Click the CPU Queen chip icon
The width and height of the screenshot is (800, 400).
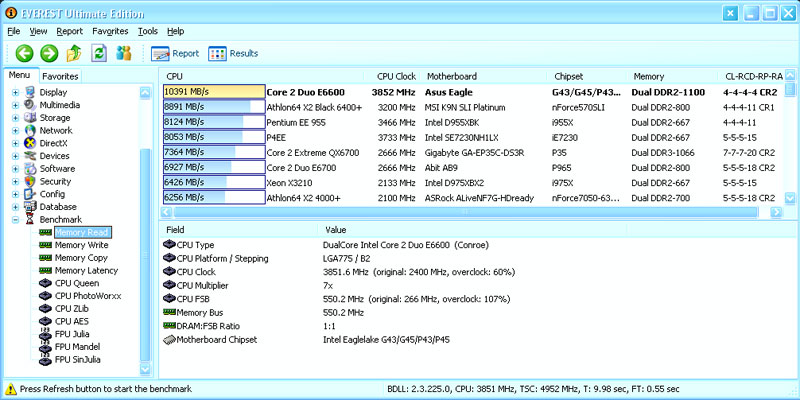pos(45,284)
